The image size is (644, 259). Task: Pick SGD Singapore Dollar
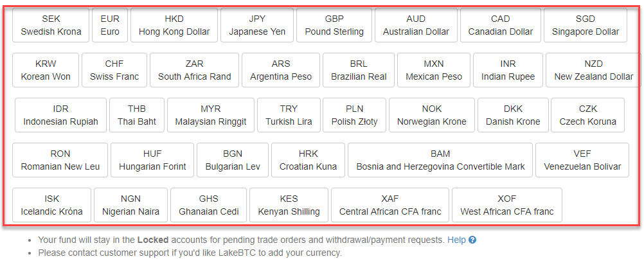tap(586, 25)
